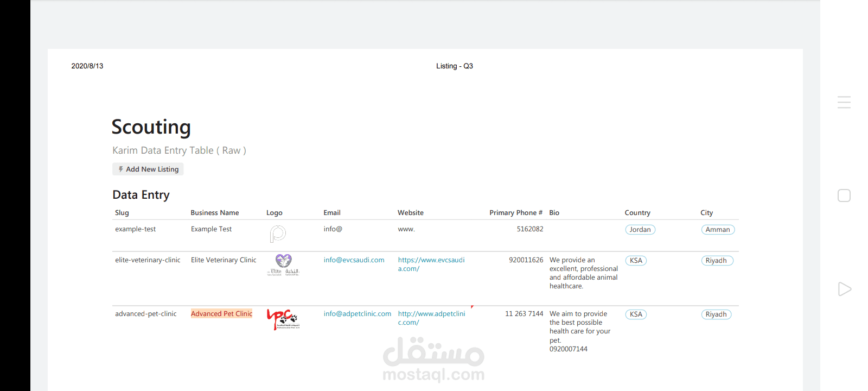Click the Listing - Q3 page header
Screen dimensions: 868x391
pyautogui.click(x=455, y=66)
